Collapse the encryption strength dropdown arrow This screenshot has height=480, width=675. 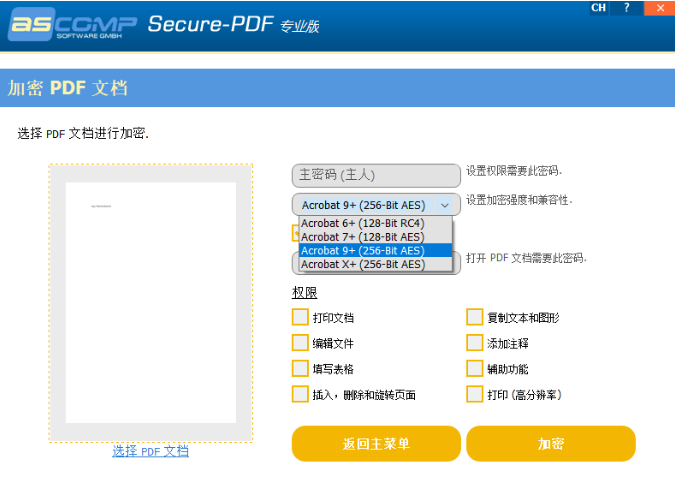tap(445, 205)
